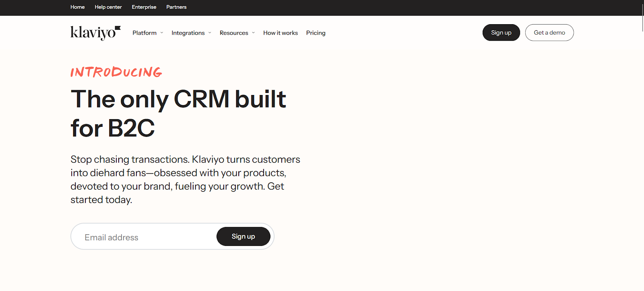This screenshot has height=291, width=644.
Task: Go to the Pricing page
Action: pos(316,33)
